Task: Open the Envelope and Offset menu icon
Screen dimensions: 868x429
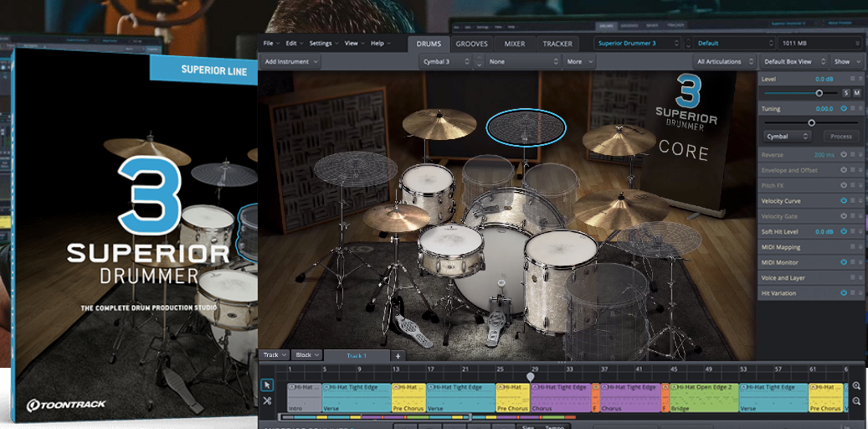Action: tap(852, 170)
